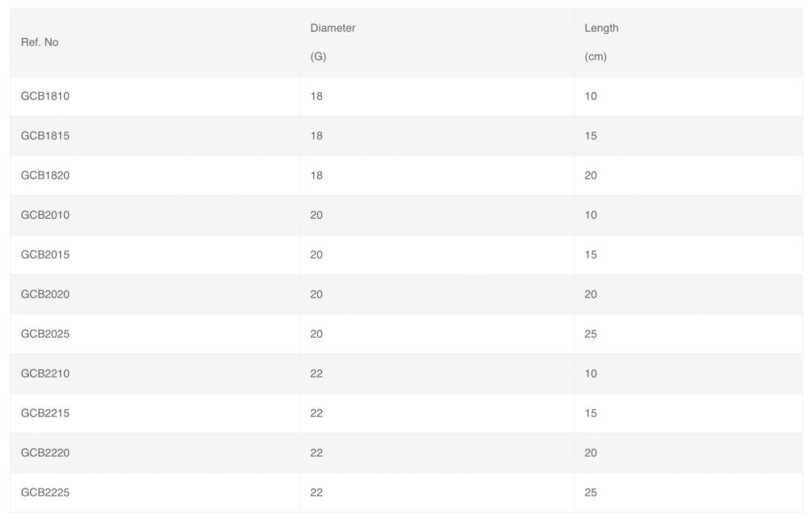Select the GCB2210 reference cell
Viewport: 812px width, 525px height.
pos(45,374)
